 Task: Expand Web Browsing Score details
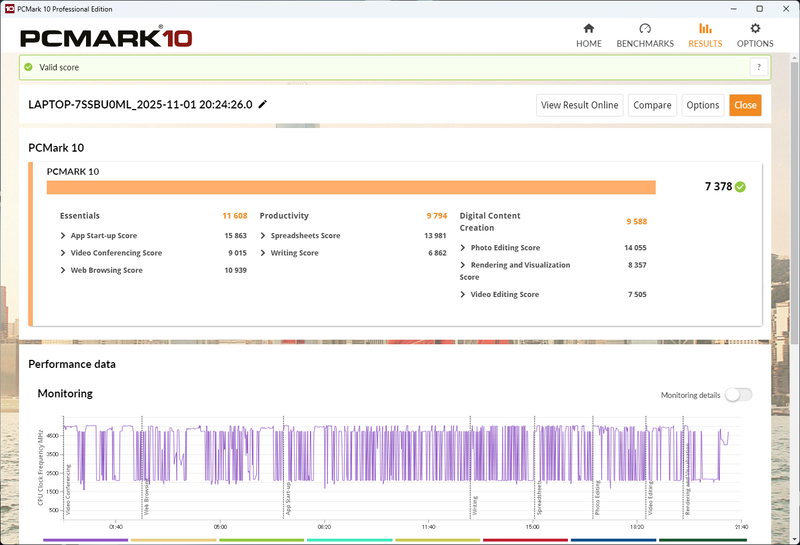tap(63, 270)
